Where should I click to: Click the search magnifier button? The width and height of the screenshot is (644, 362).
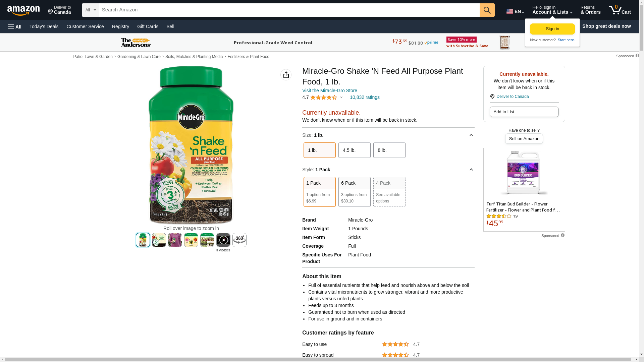487,10
